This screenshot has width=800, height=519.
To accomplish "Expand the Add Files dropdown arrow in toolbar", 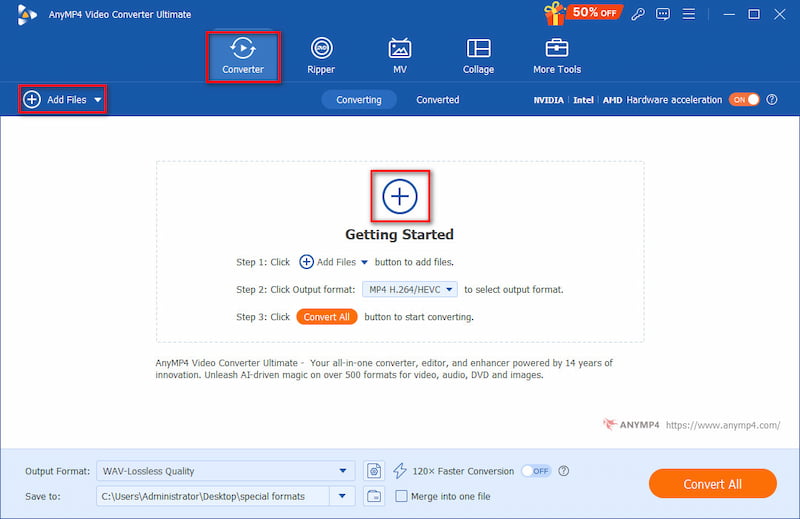I will click(x=97, y=100).
